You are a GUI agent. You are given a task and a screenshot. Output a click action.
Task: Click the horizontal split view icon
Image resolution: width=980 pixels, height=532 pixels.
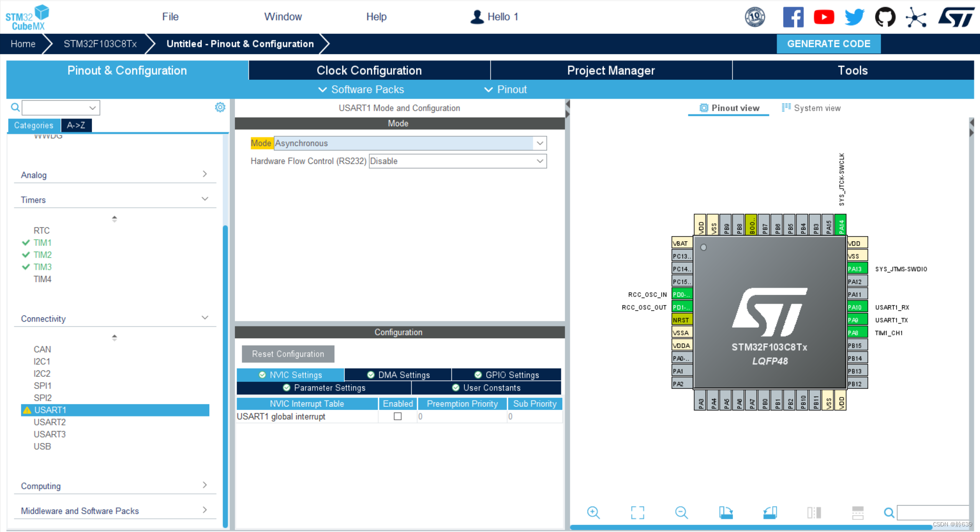pos(858,512)
